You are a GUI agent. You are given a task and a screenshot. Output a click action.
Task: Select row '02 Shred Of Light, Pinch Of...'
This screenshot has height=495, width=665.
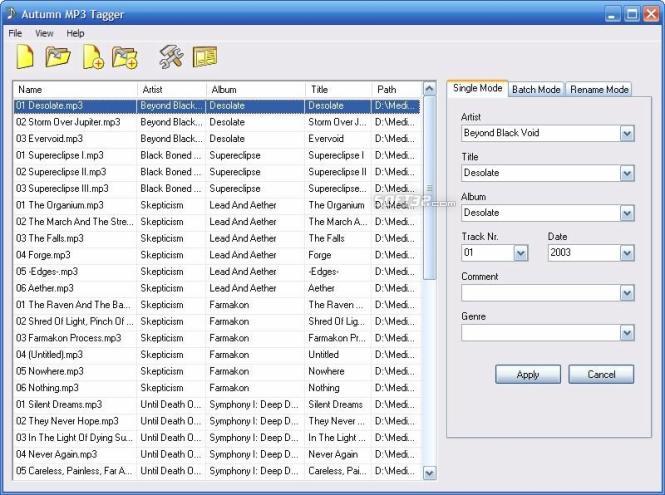click(217, 322)
